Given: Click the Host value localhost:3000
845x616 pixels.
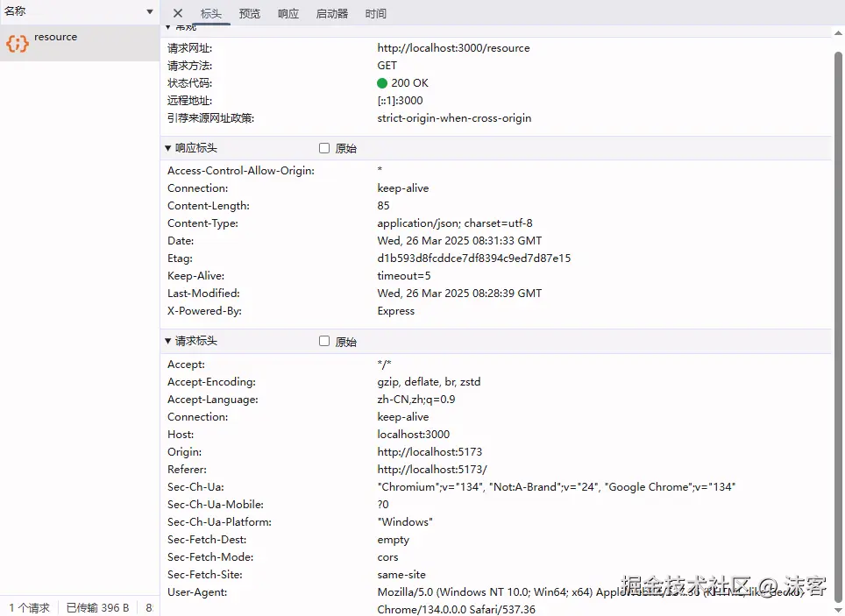Looking at the screenshot, I should tap(414, 435).
